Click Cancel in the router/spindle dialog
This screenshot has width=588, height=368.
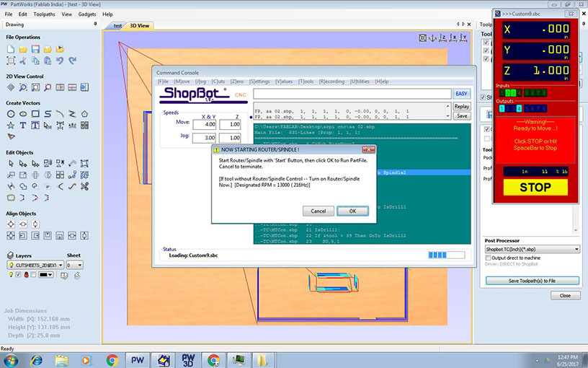[318, 211]
